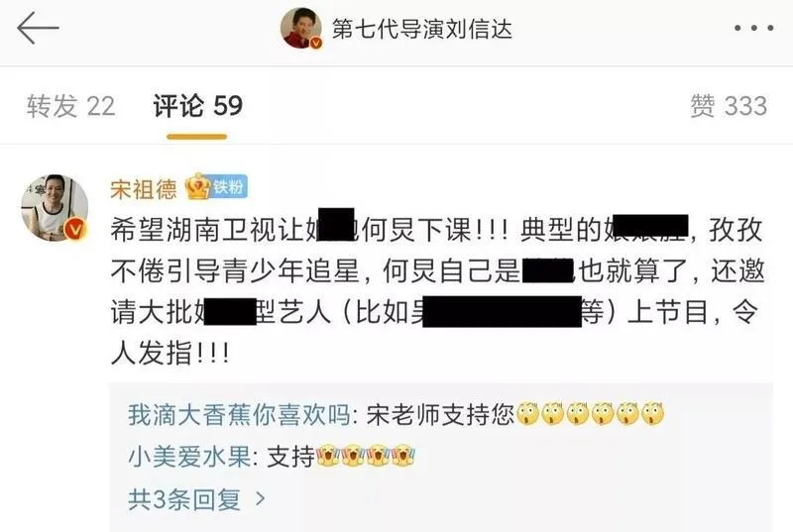This screenshot has height=532, width=793.
Task: Open 宋祖德's commenter avatar
Action: [x=55, y=208]
